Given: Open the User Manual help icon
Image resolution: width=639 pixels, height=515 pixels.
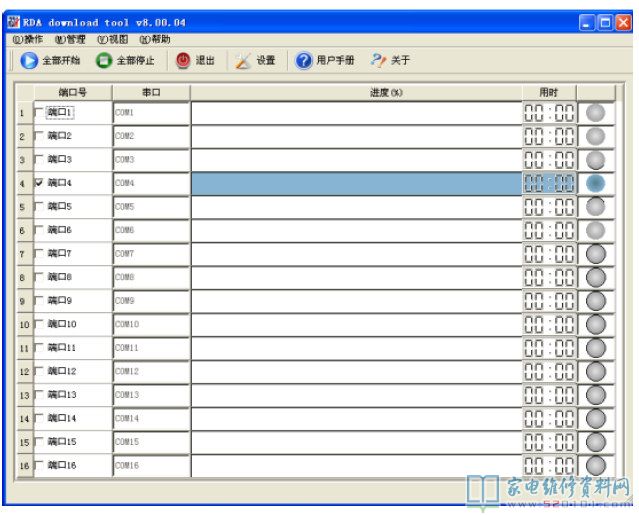Looking at the screenshot, I should (304, 61).
